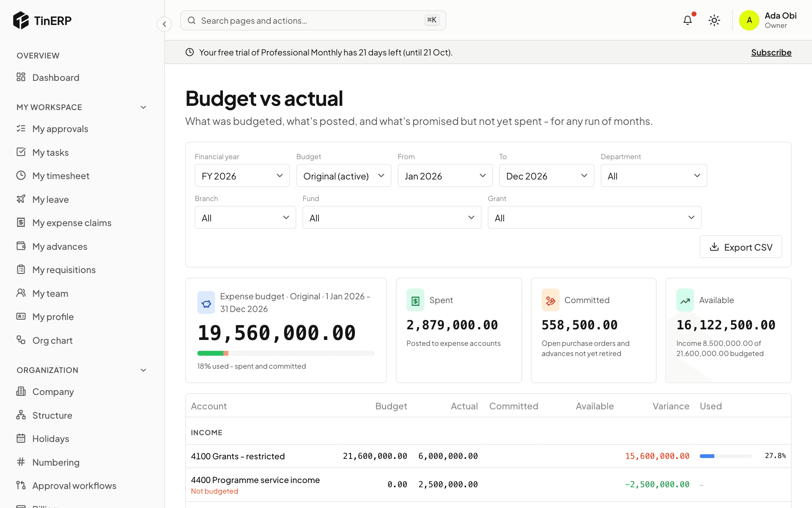The height and width of the screenshot is (508, 812).
Task: Click the My advances wallet icon
Action: pos(21,246)
